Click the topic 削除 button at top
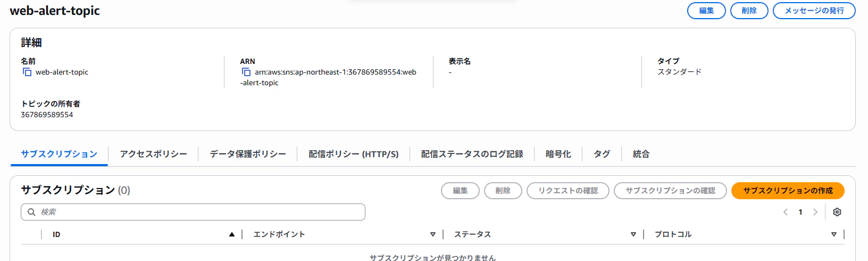The image size is (868, 261). tap(749, 11)
